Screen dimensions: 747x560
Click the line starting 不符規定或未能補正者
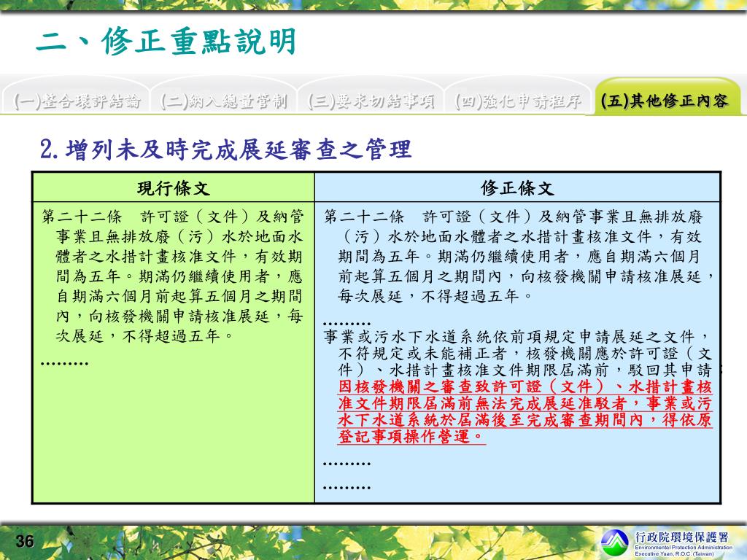525,354
